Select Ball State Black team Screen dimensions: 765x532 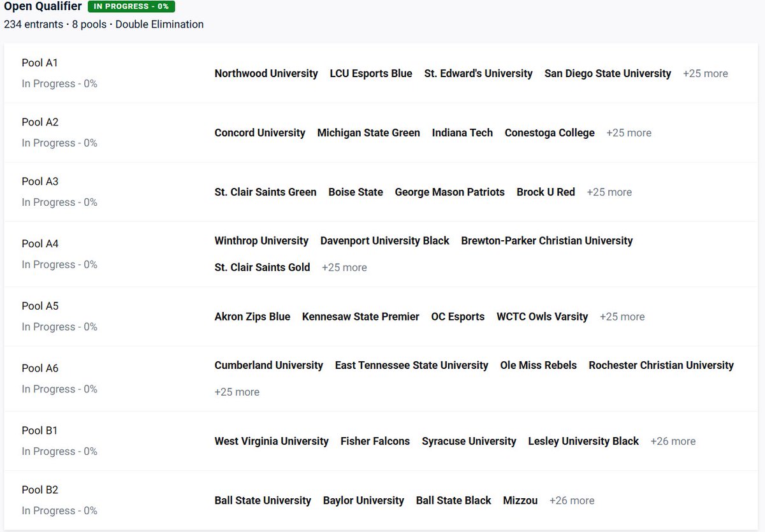pos(453,500)
